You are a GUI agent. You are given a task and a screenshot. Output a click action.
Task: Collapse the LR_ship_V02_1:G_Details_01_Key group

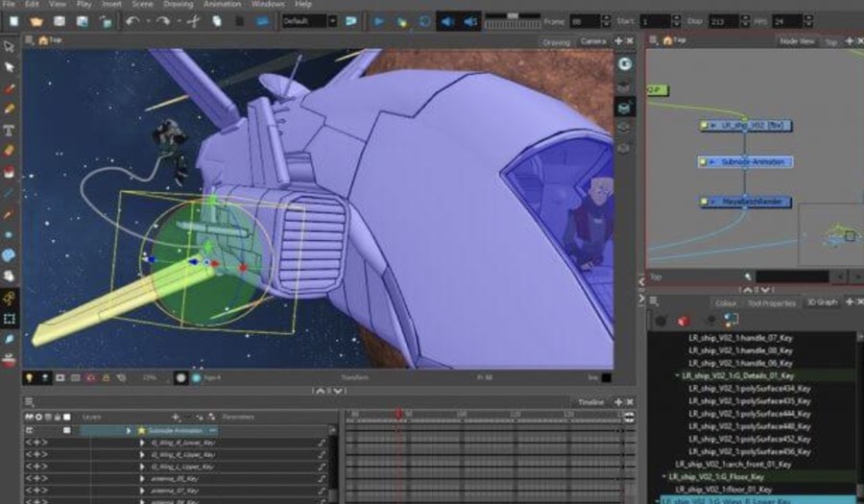pyautogui.click(x=677, y=376)
